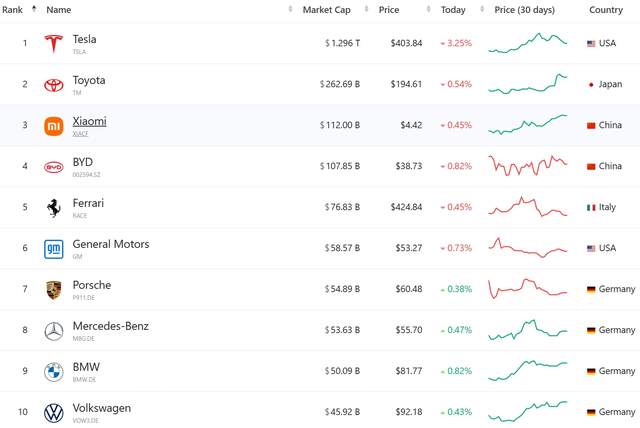Screen dimensions: 640x428
Task: Open the General Motors company link
Action: coord(111,244)
